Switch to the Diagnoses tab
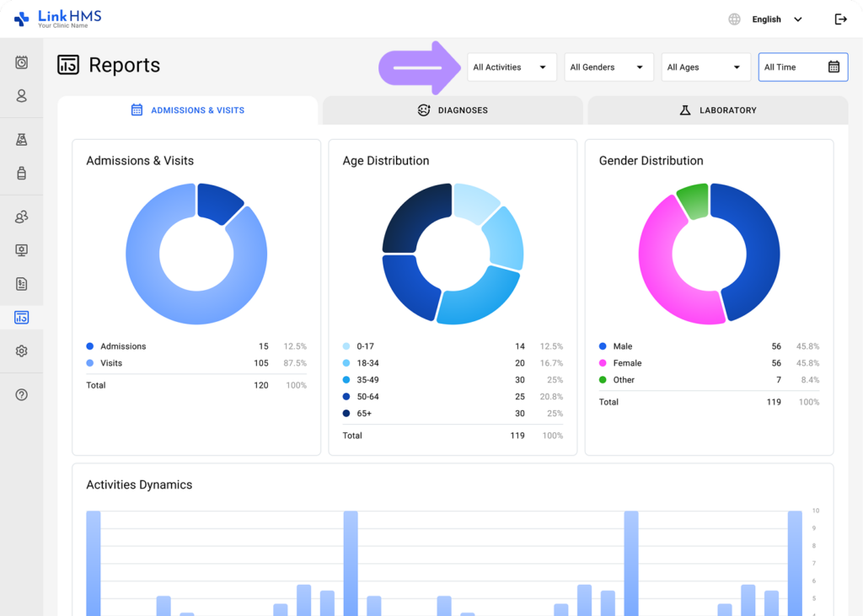Image resolution: width=863 pixels, height=616 pixels. point(453,110)
